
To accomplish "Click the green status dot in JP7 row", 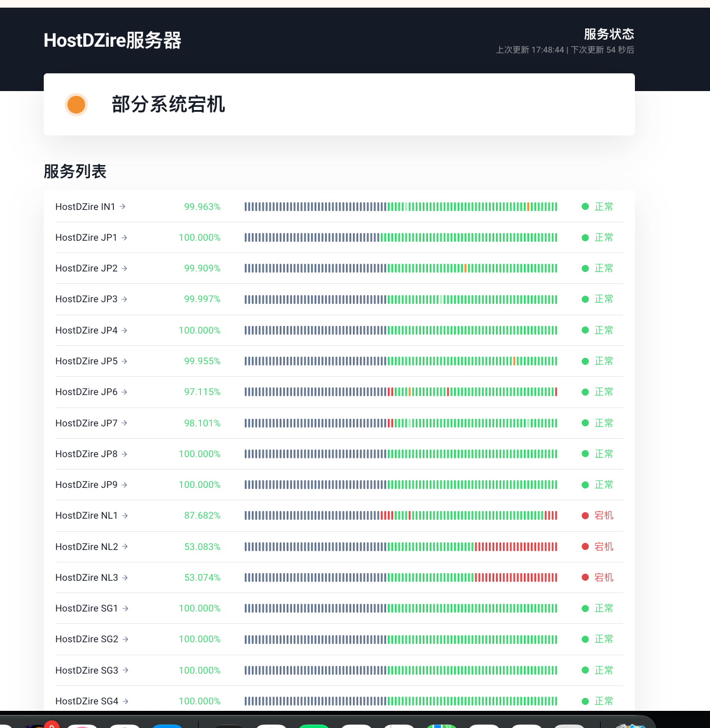I will (585, 423).
